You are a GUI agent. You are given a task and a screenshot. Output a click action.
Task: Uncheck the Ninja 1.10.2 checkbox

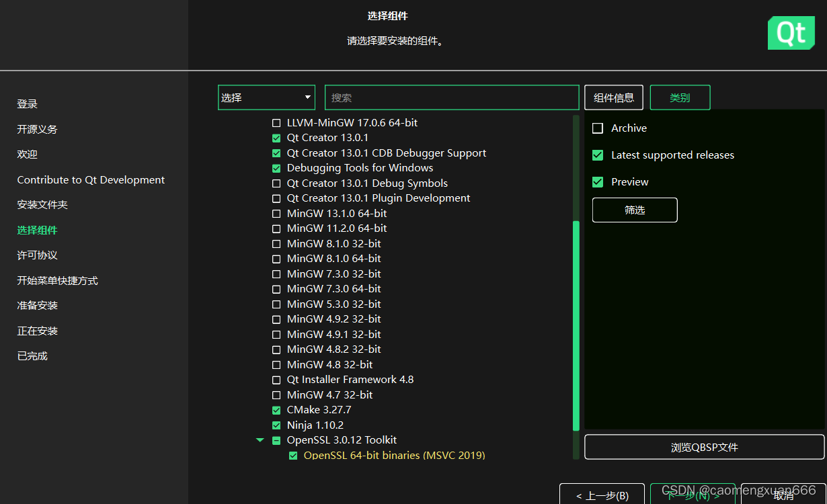276,426
